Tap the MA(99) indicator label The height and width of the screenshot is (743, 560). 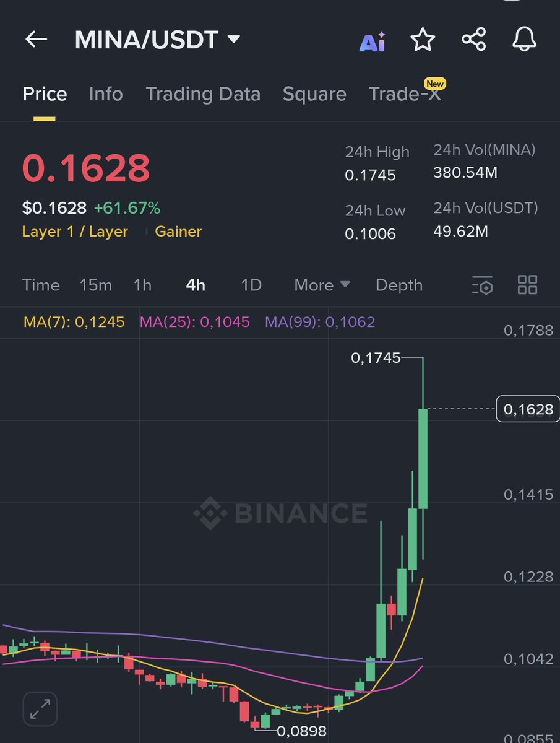point(320,322)
